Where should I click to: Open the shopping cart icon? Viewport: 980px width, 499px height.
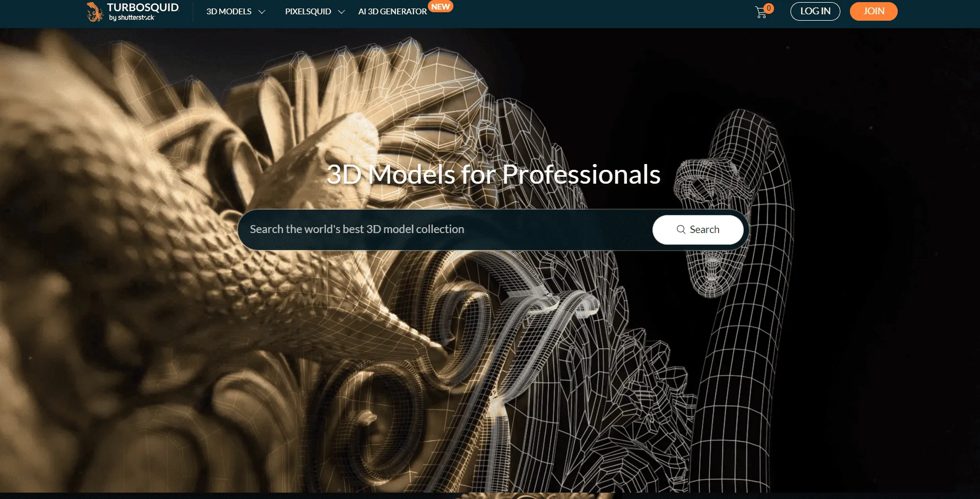pyautogui.click(x=761, y=12)
